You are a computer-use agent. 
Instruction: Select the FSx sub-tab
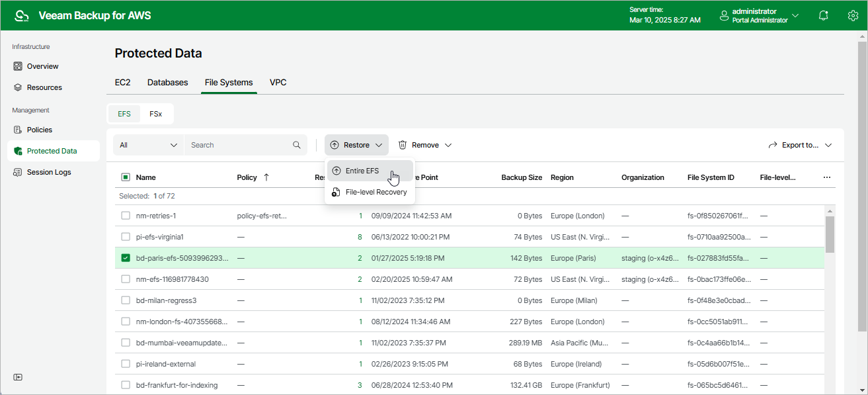[x=155, y=114]
